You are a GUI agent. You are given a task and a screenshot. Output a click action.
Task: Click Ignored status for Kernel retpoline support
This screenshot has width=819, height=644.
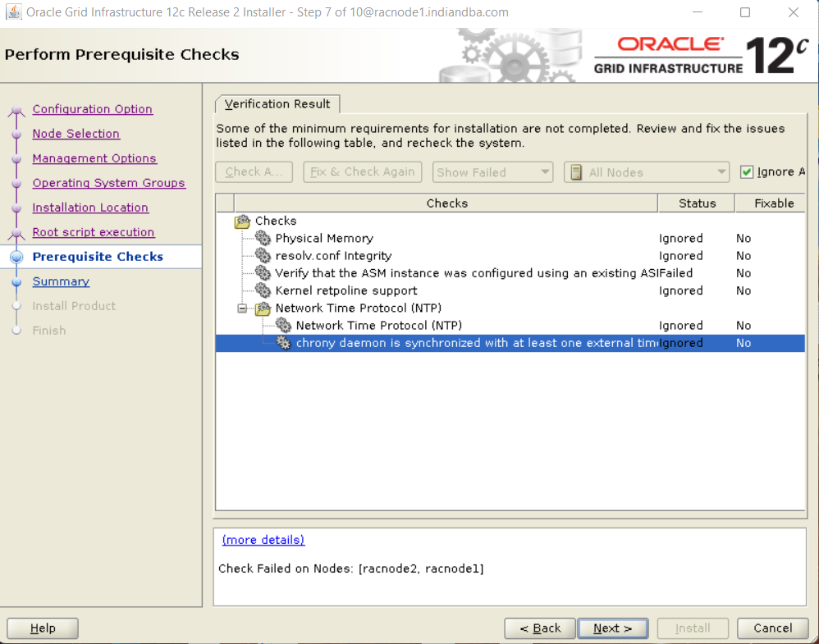click(680, 290)
